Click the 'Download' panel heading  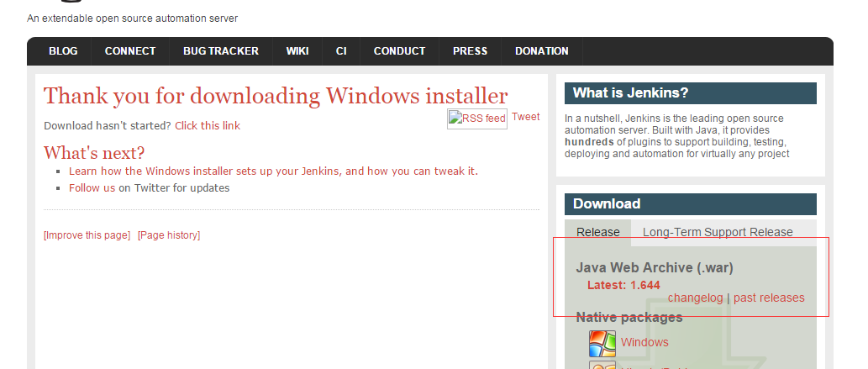pos(691,204)
